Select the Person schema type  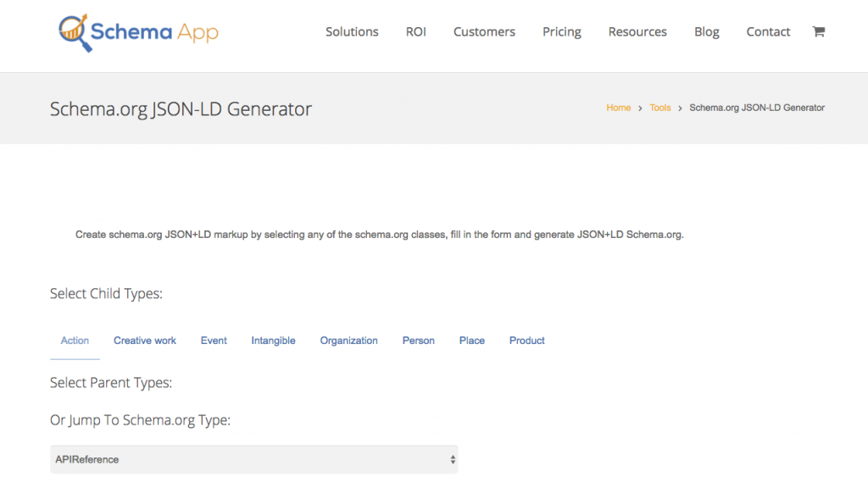pos(418,341)
